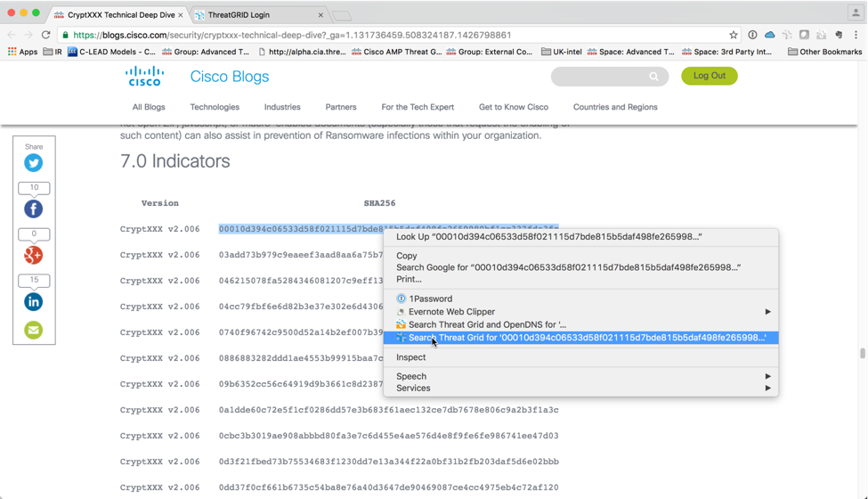Screen dimensions: 868x499
Task: Open the Other Bookmarks folder
Action: (x=824, y=52)
